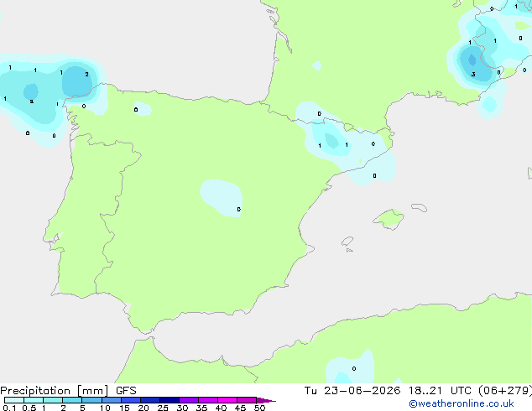Click the "10" legend scale label
The image size is (532, 411).
105,408
